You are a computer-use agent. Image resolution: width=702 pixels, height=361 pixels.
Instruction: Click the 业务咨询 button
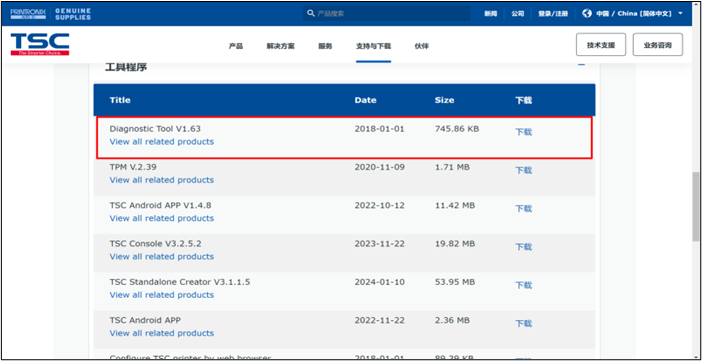click(658, 44)
